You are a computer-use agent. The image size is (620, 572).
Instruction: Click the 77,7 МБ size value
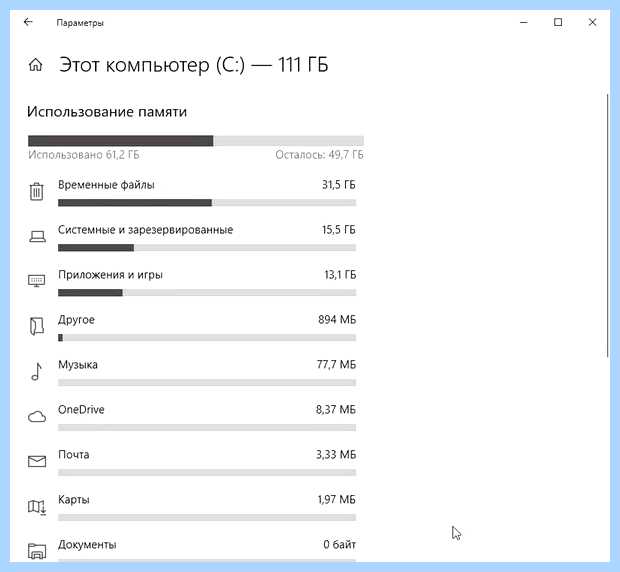336,364
